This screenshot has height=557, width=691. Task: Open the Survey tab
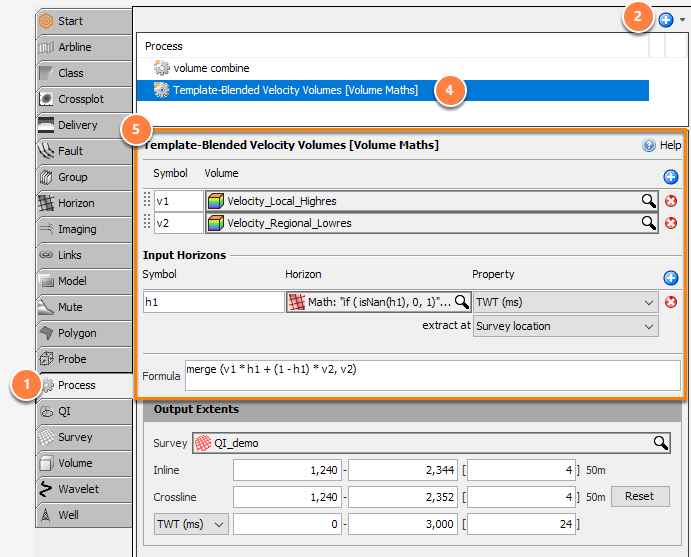[x=85, y=437]
